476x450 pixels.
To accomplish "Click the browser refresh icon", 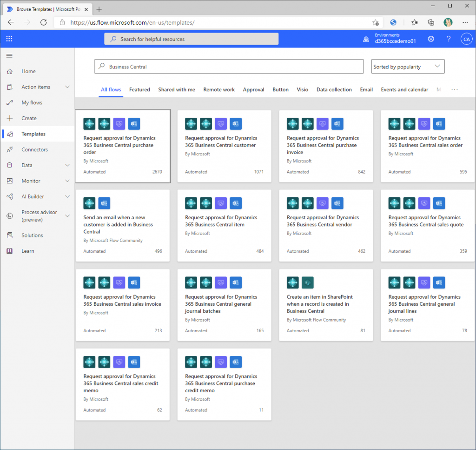I will (44, 22).
